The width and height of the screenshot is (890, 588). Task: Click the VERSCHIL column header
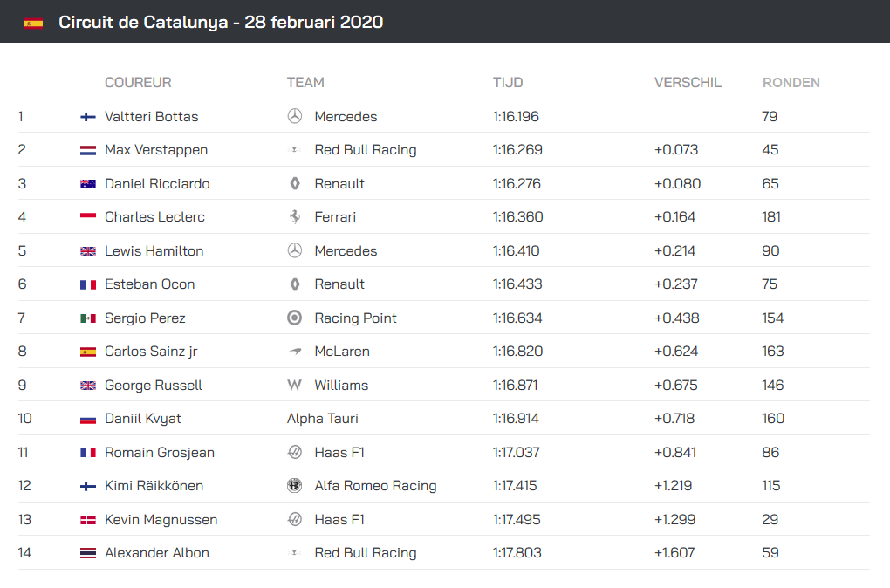click(688, 83)
